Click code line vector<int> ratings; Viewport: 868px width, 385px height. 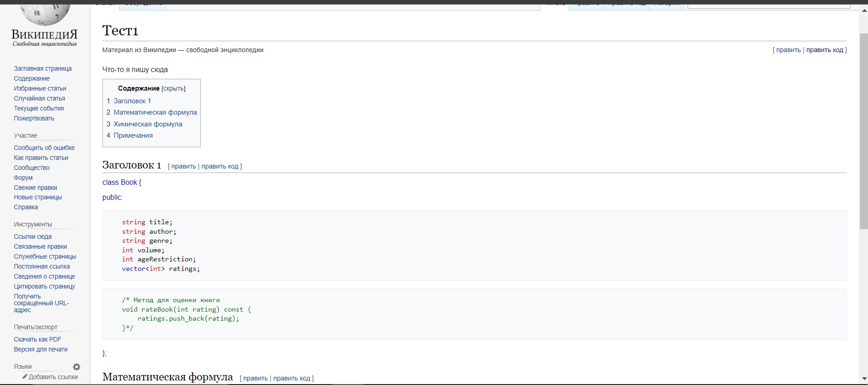(x=161, y=269)
